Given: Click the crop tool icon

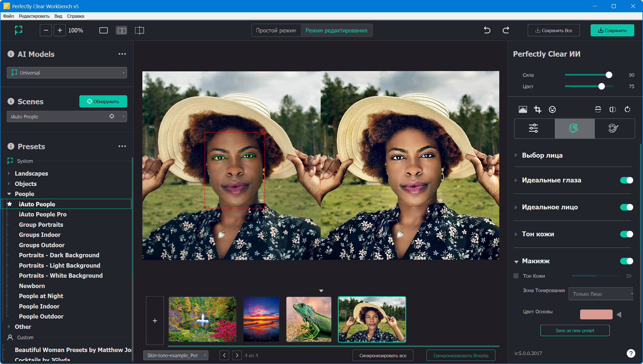Looking at the screenshot, I should click(537, 109).
